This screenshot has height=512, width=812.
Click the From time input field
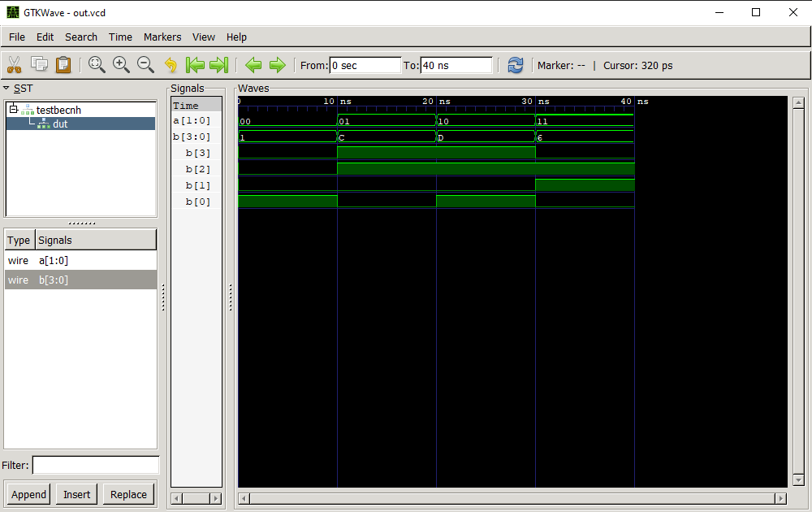click(x=365, y=65)
